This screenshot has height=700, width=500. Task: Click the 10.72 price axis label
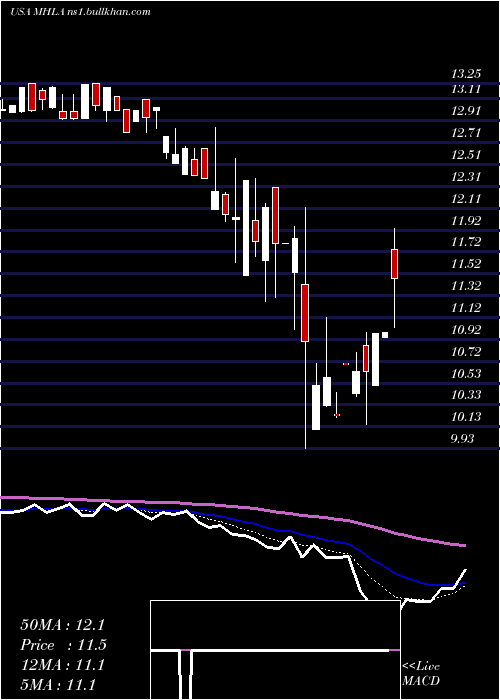[466, 352]
